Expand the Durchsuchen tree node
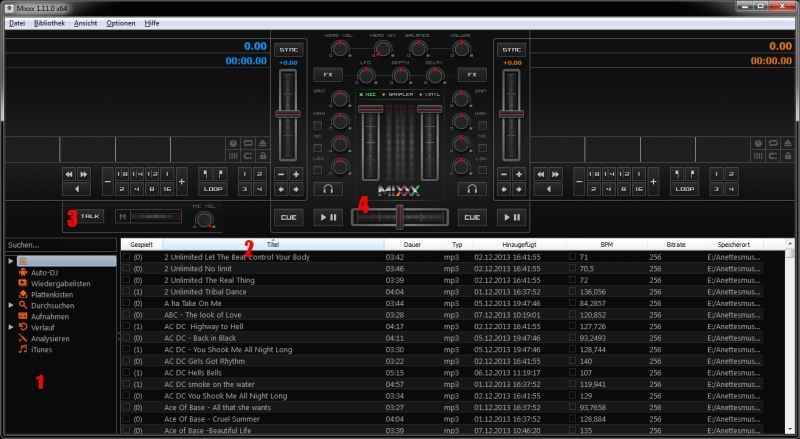This screenshot has height=439, width=800. pyautogui.click(x=11, y=305)
